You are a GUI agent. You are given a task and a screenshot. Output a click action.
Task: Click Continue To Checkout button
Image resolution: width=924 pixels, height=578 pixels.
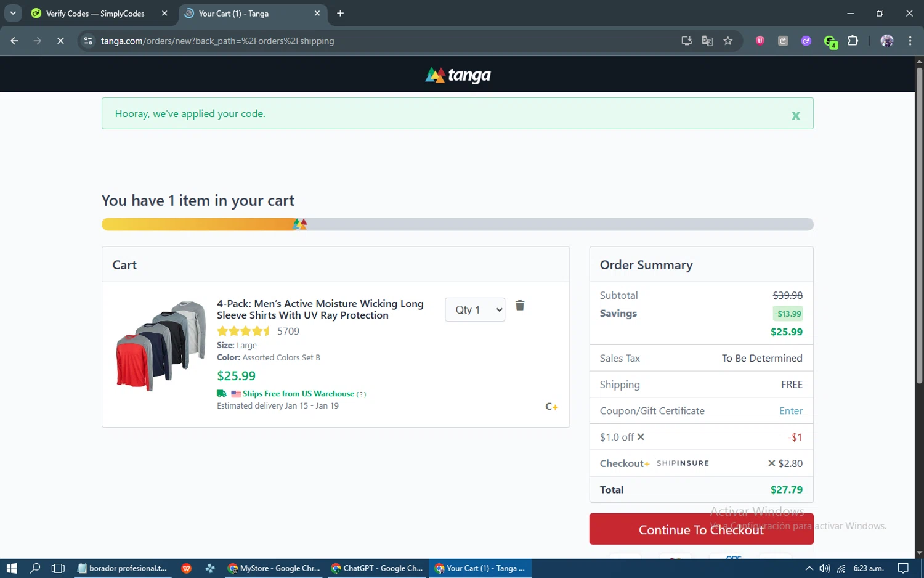coord(701,529)
